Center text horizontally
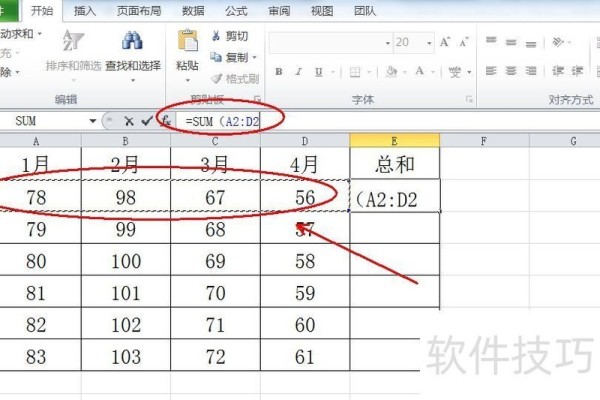The image size is (600, 400). 511,71
